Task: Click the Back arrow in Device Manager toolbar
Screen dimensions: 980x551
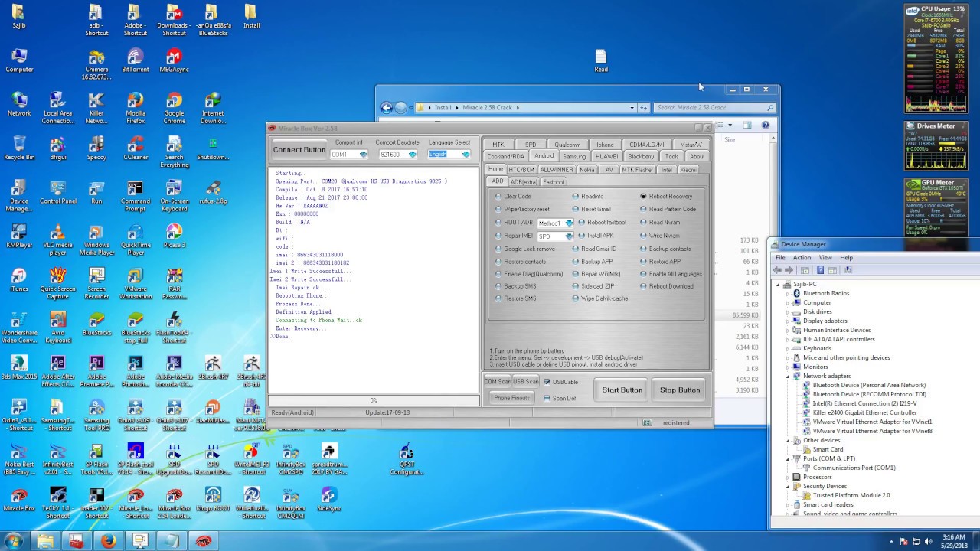Action: [779, 270]
